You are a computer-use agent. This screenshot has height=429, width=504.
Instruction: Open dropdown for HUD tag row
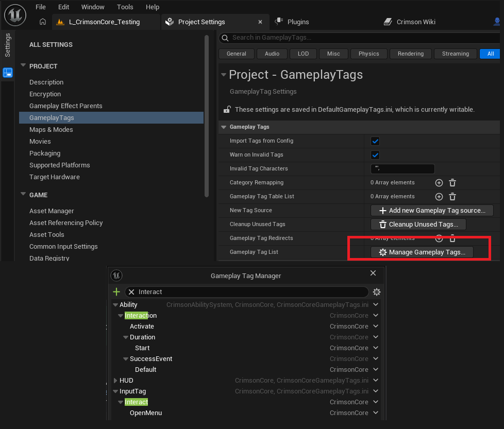point(376,380)
